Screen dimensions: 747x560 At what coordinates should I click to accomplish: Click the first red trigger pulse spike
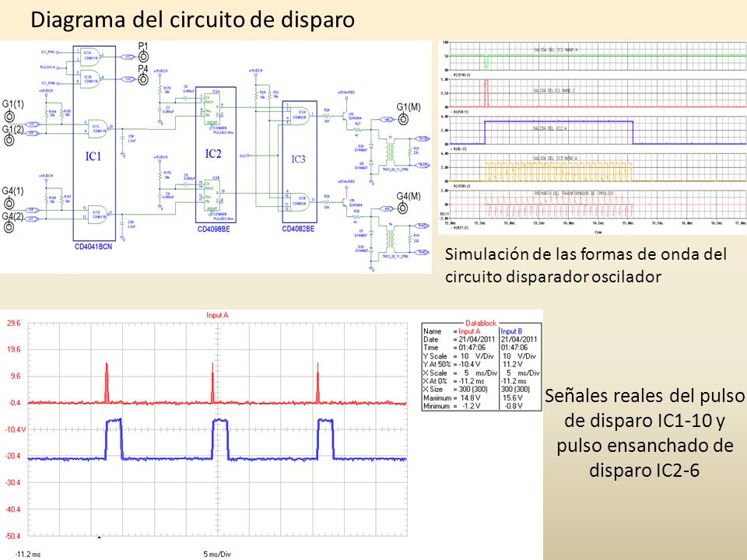click(x=107, y=383)
